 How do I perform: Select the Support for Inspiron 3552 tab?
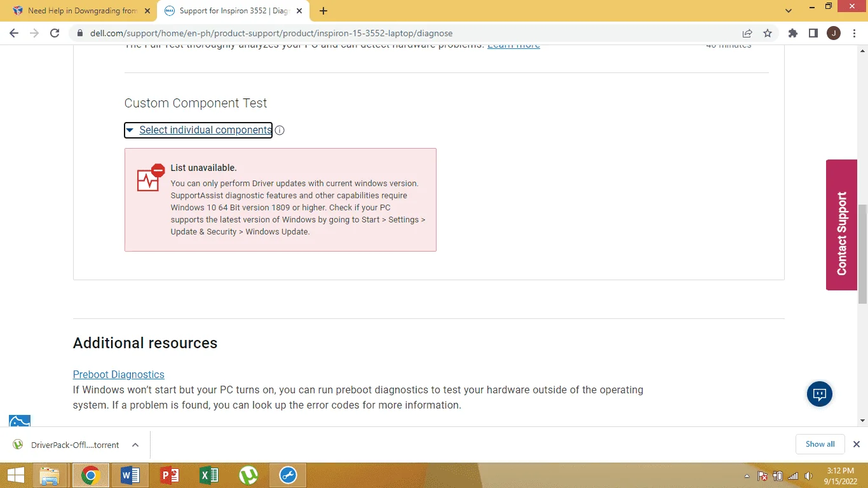(x=234, y=11)
